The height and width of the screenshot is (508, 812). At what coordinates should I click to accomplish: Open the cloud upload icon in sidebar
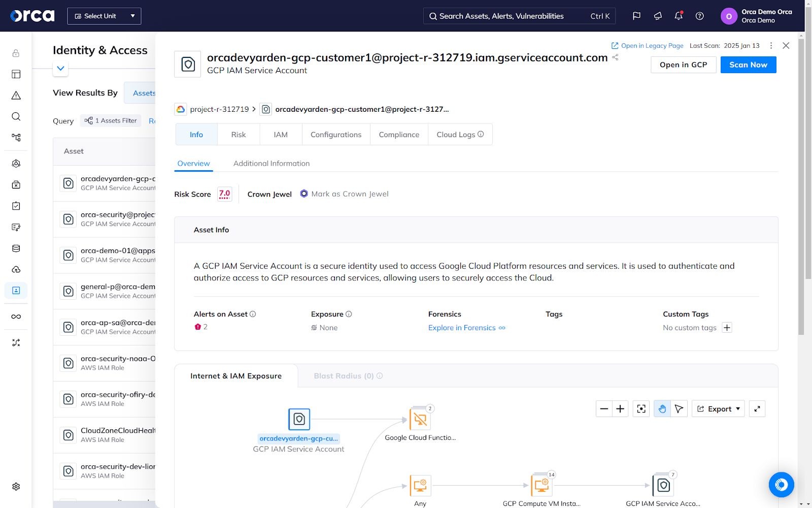click(16, 269)
